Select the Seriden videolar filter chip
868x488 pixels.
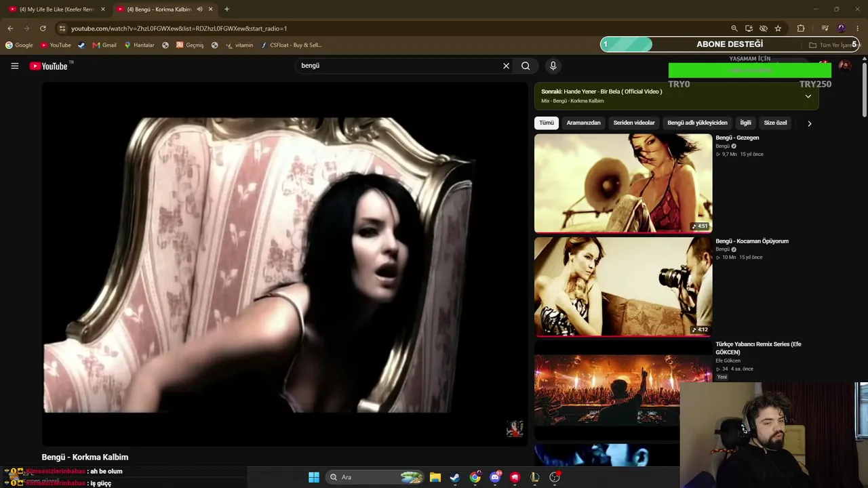634,123
